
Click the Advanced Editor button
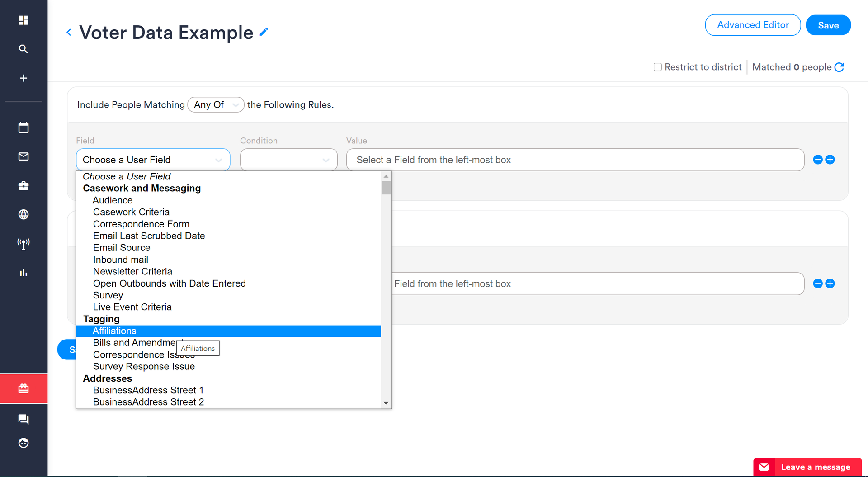(753, 25)
